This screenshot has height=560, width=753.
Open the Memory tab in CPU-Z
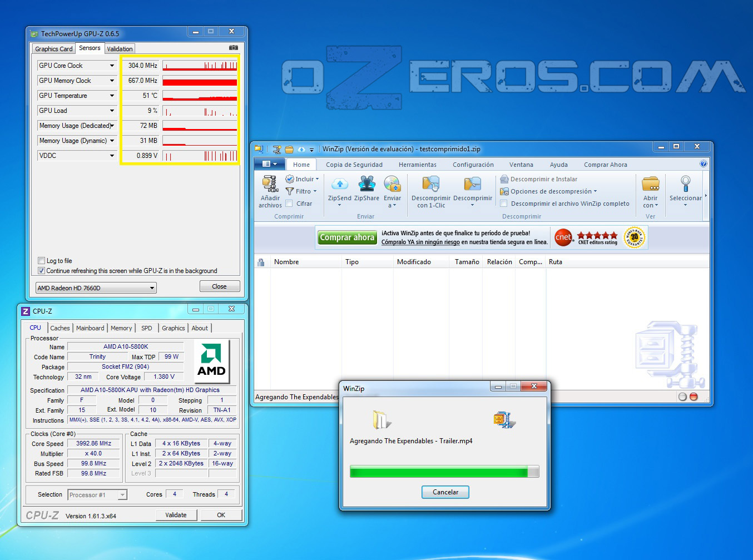[x=121, y=328]
